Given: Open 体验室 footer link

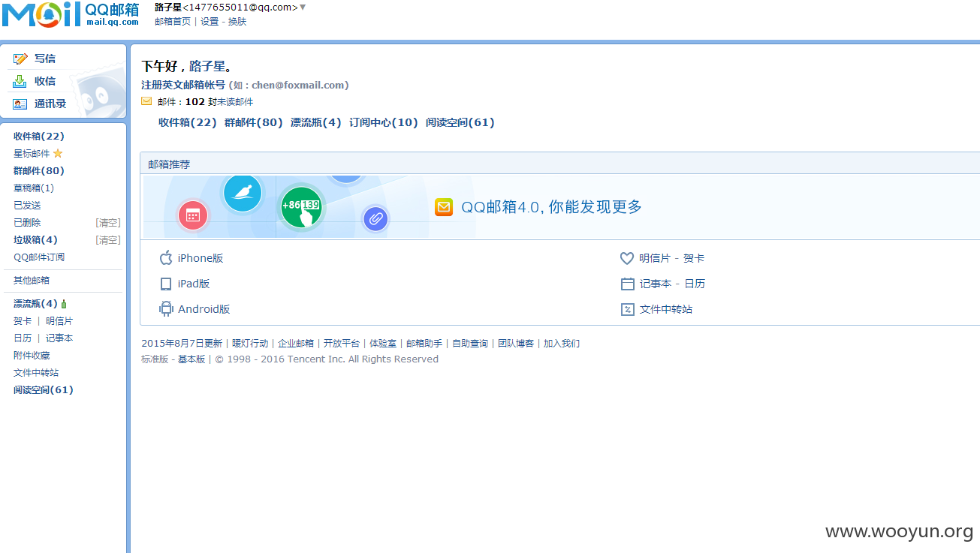Looking at the screenshot, I should (x=383, y=344).
